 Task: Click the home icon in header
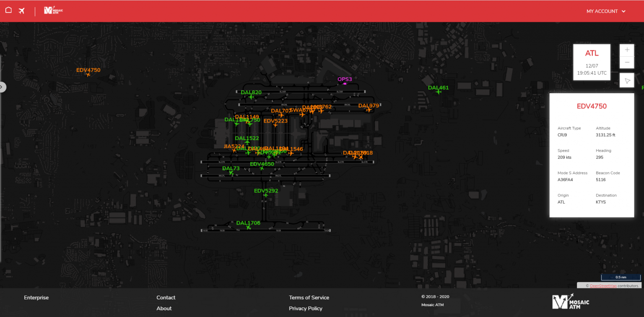pos(8,10)
